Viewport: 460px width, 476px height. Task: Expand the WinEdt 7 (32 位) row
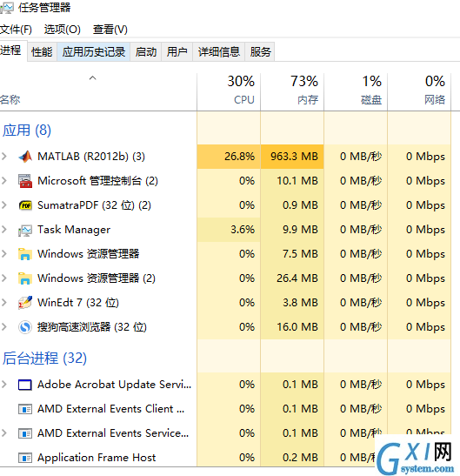coord(4,302)
